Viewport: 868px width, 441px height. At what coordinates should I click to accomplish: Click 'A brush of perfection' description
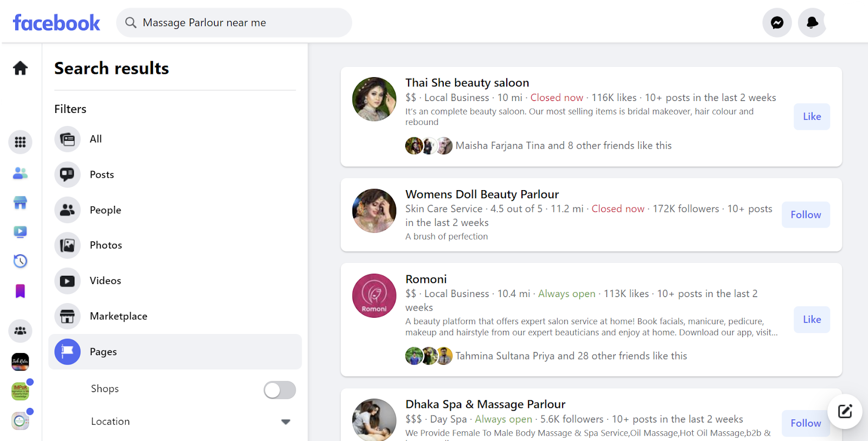coord(446,236)
